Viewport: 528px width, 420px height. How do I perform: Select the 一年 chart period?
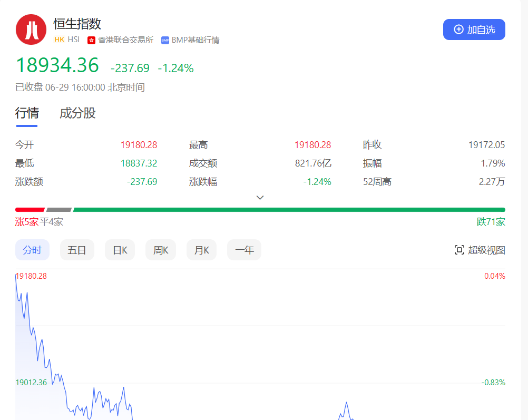[244, 250]
